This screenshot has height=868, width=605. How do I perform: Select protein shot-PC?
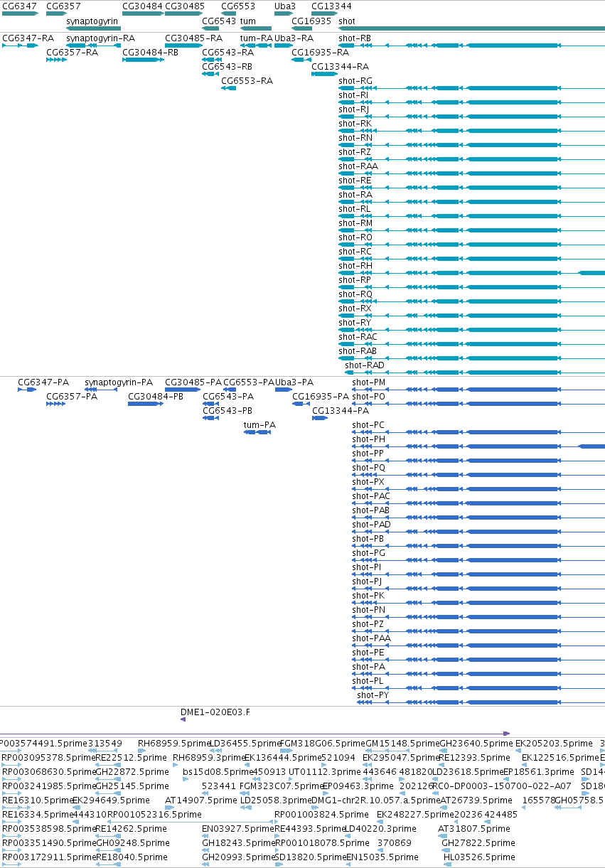[368, 424]
